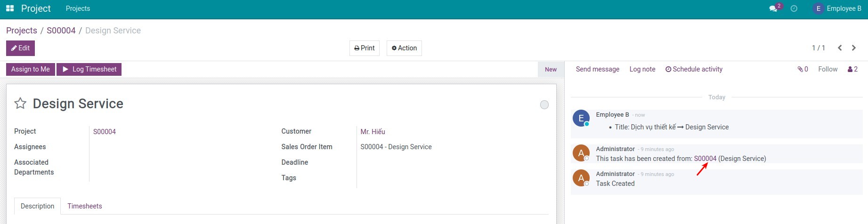Open the apps grid menu icon
Viewport: 868px width, 224px height.
(10, 8)
